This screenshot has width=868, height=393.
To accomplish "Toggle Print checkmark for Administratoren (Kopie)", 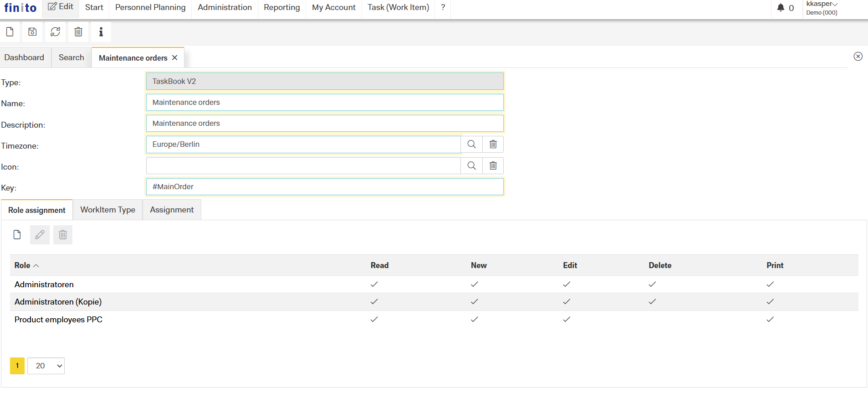I will pos(770,302).
